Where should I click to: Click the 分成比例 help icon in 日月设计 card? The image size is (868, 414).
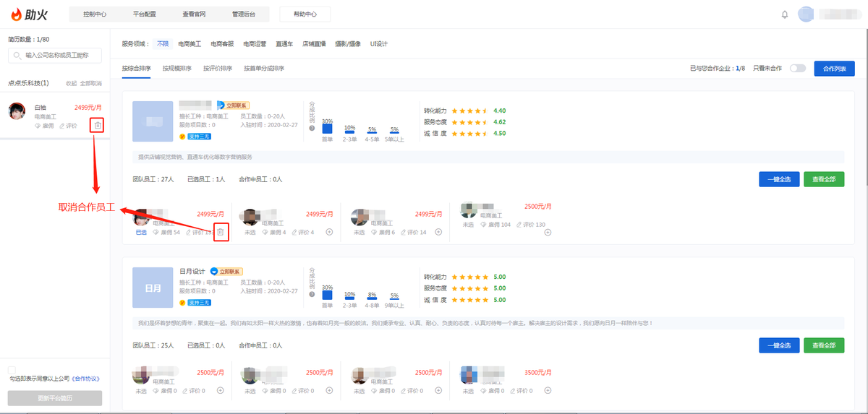(x=312, y=296)
